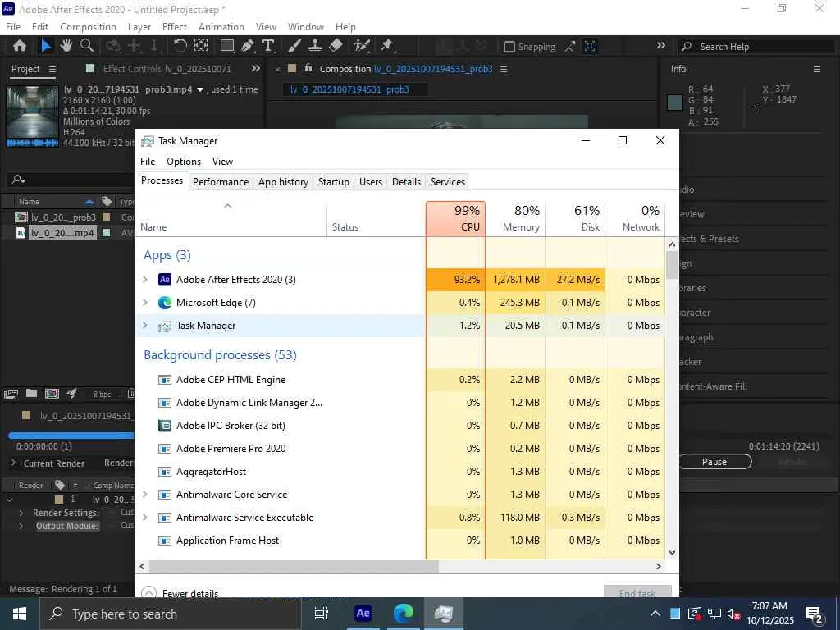The image size is (840, 630).
Task: Switch to the App history tab
Action: pyautogui.click(x=283, y=182)
